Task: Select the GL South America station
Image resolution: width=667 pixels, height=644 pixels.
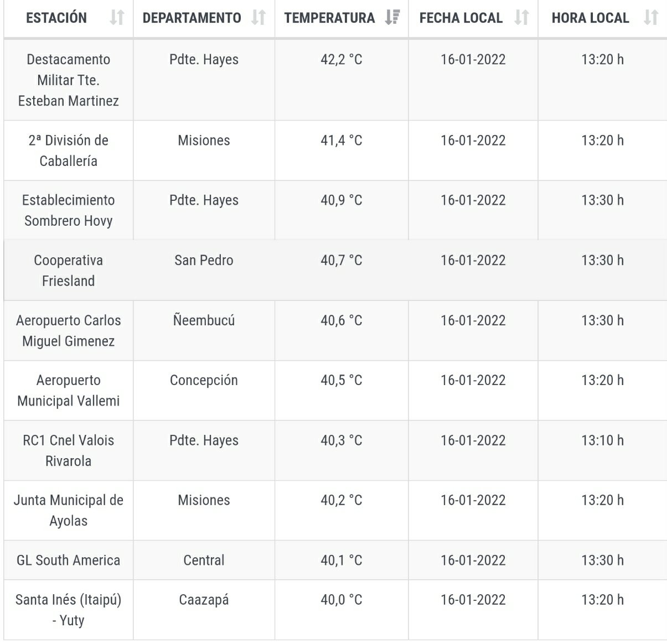Action: (69, 560)
